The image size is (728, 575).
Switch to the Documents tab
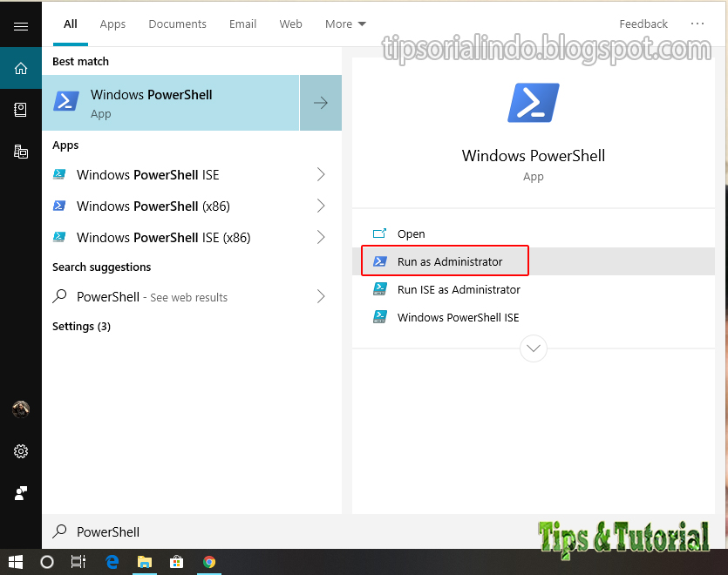click(x=177, y=24)
